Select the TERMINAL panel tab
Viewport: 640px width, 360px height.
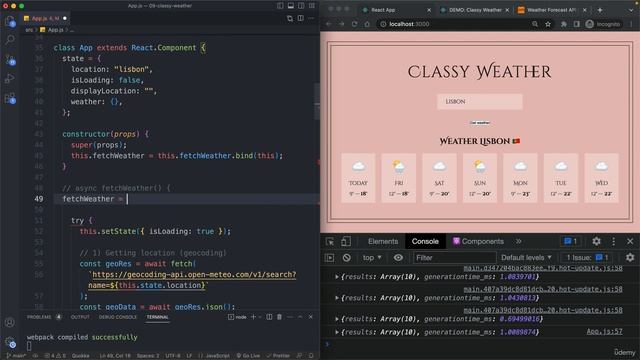pos(158,317)
